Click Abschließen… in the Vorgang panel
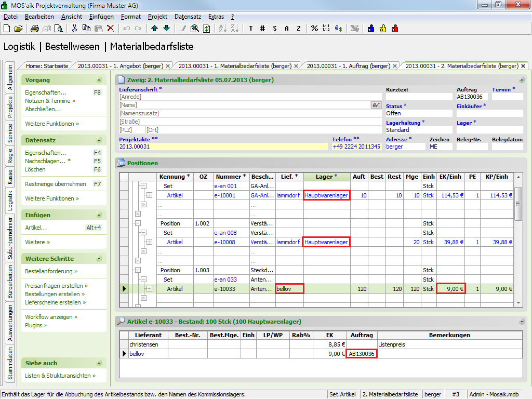This screenshot has height=399, width=532. pyautogui.click(x=43, y=109)
